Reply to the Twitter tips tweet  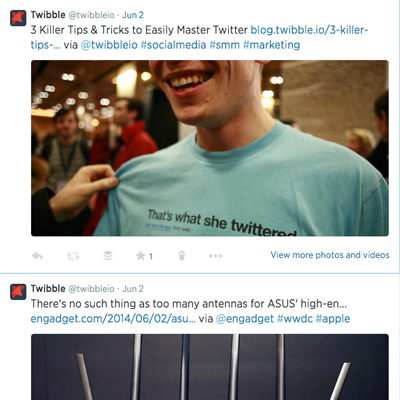pyautogui.click(x=37, y=256)
